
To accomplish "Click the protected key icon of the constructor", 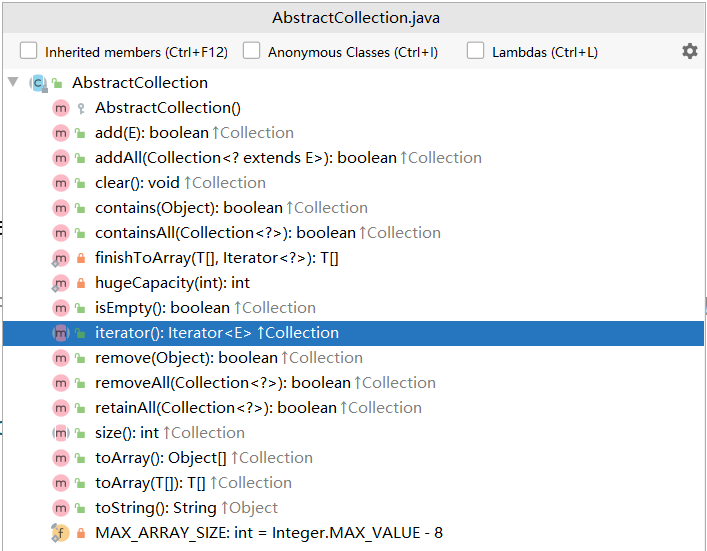I will point(81,108).
